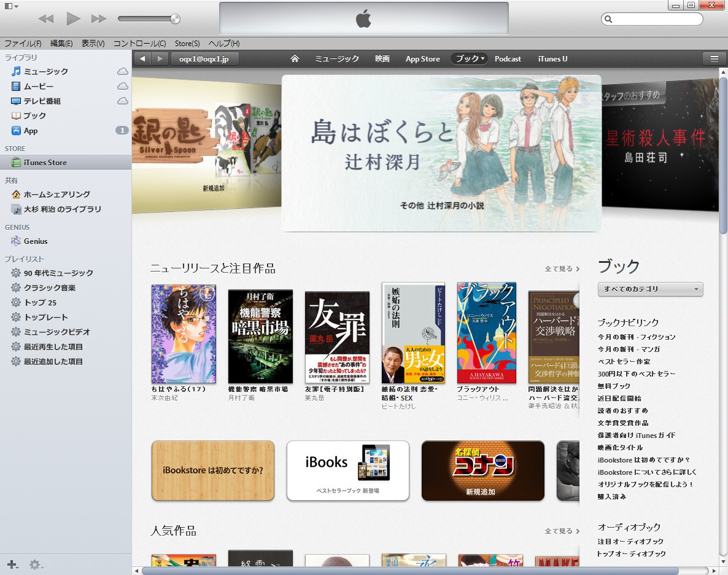Open the ベストセラー作家 link
The image size is (728, 575).
(x=624, y=361)
